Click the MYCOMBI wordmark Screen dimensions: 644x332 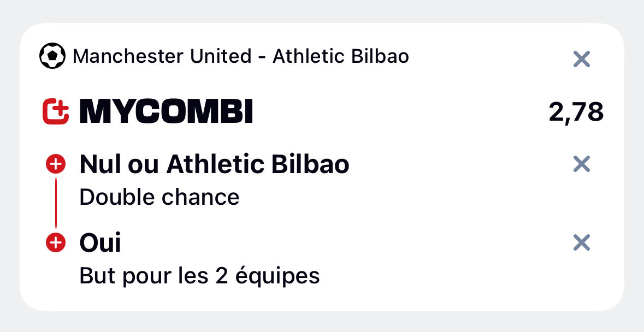[166, 111]
